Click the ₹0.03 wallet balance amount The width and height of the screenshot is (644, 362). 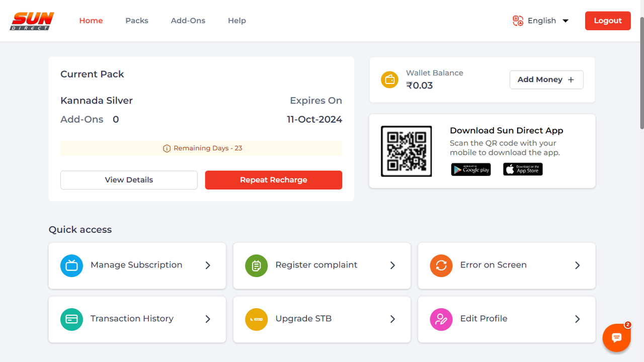pos(420,85)
